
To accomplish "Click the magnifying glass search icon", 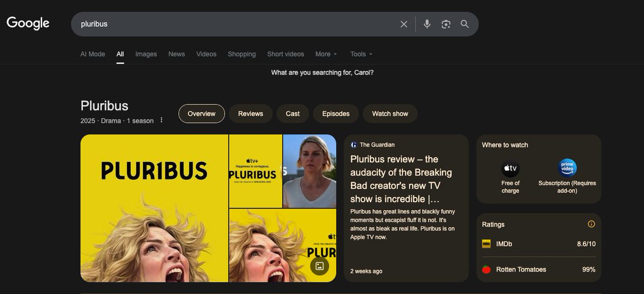I will click(465, 24).
